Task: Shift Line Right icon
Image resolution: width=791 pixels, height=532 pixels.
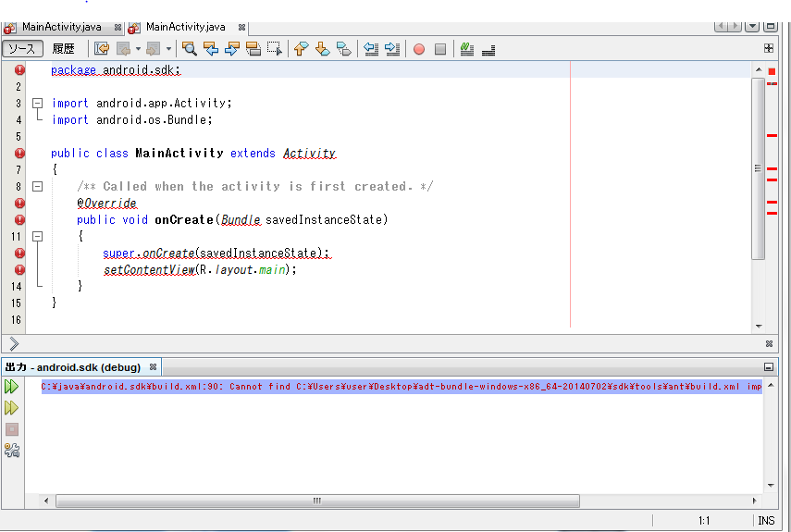Action: click(392, 49)
